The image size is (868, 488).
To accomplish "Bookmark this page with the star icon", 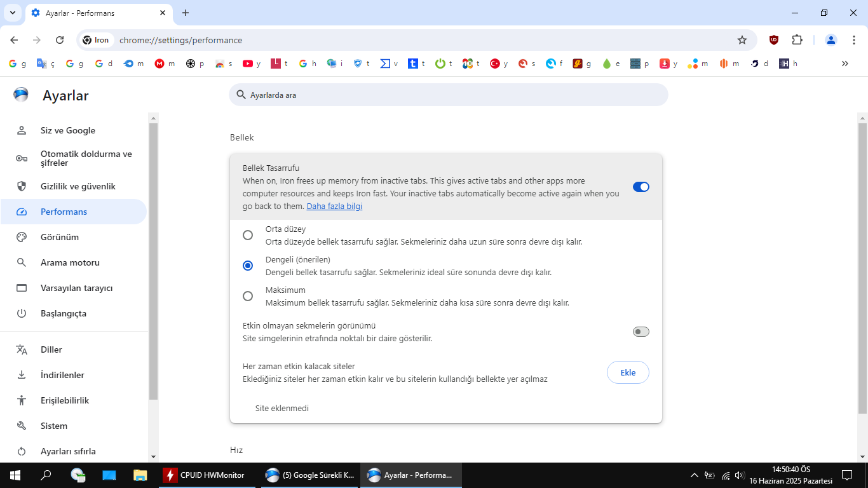I will pos(742,40).
